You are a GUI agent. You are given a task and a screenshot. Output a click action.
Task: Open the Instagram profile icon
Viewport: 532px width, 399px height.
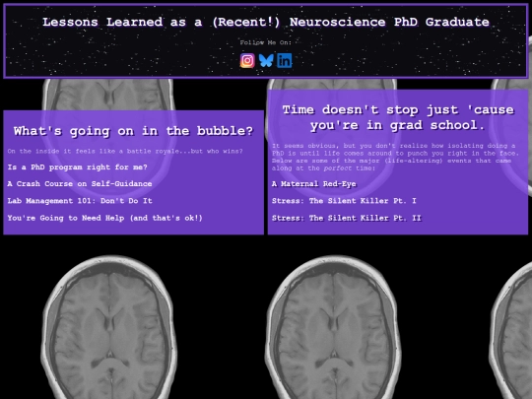click(x=247, y=61)
